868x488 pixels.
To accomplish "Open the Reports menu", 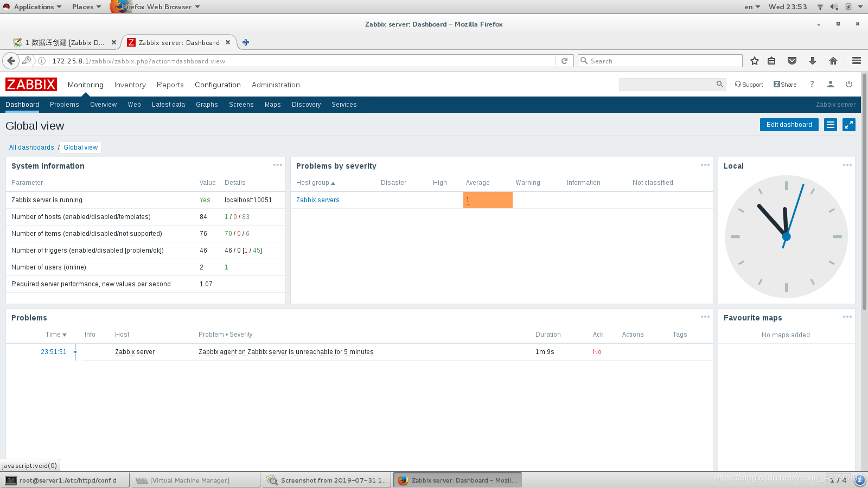I will point(170,85).
